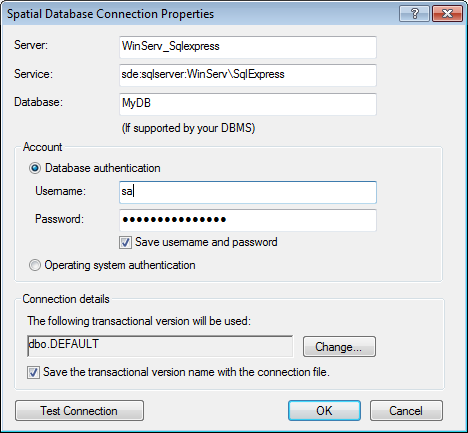The image size is (468, 433).
Task: Click the Password: label
Action: tap(59, 219)
